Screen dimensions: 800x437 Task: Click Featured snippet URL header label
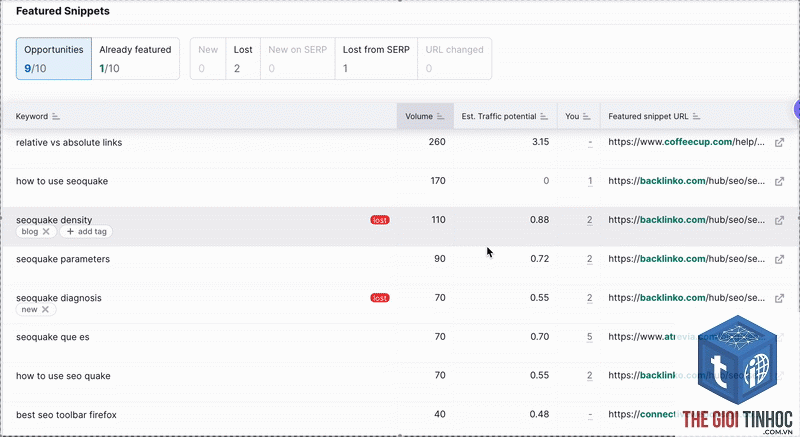point(648,116)
